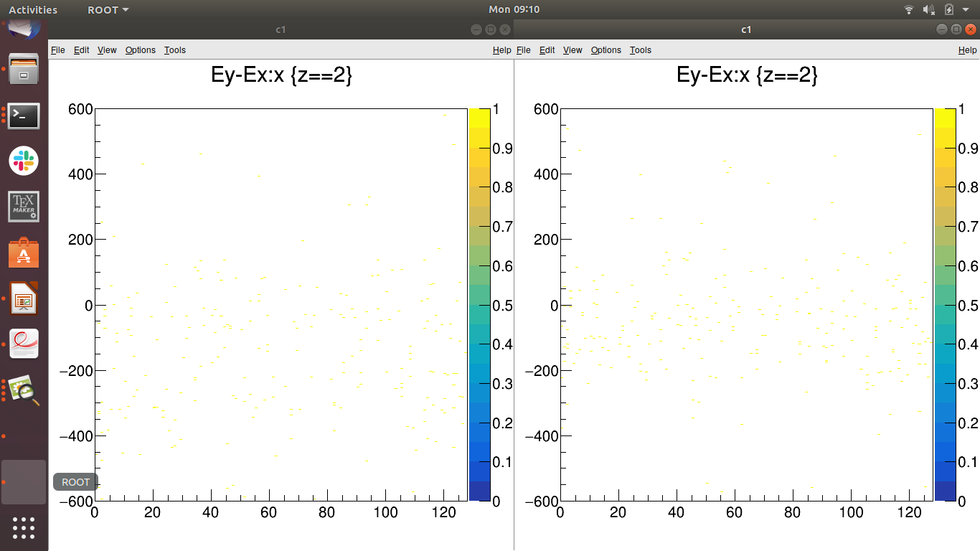
Task: Open Thunderbird mail icon at dock top
Action: [24, 29]
